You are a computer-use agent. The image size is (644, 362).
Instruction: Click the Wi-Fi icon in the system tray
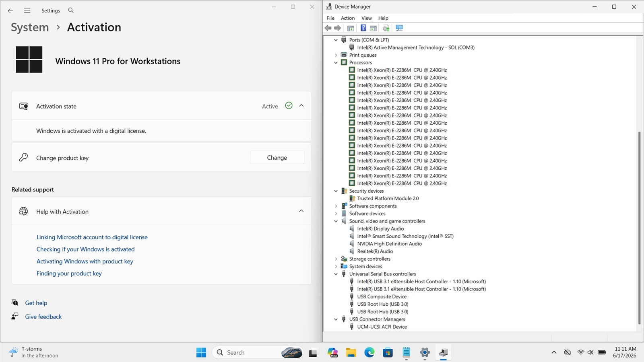click(x=580, y=352)
